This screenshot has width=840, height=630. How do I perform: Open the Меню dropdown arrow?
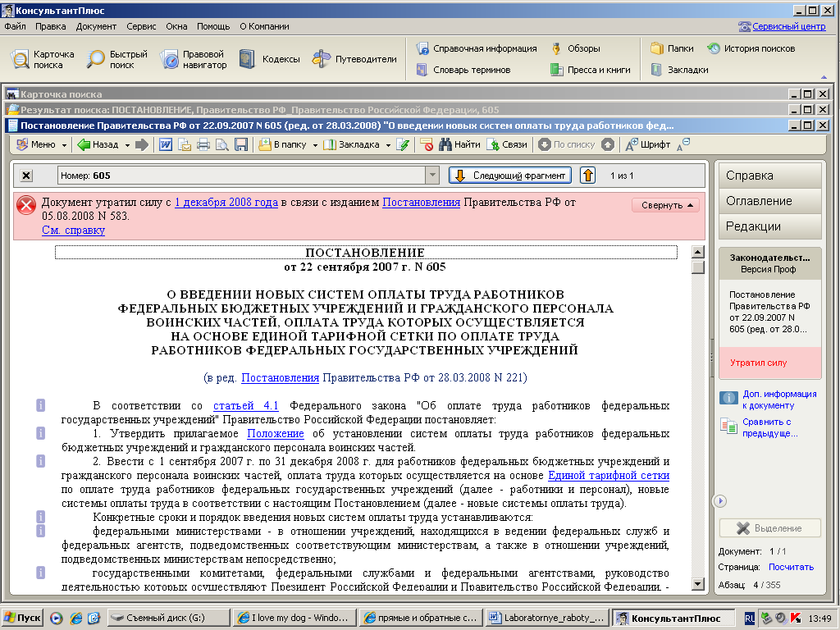64,145
